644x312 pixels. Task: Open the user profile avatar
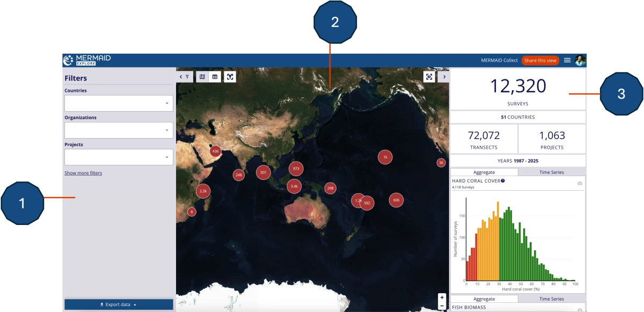pyautogui.click(x=580, y=60)
